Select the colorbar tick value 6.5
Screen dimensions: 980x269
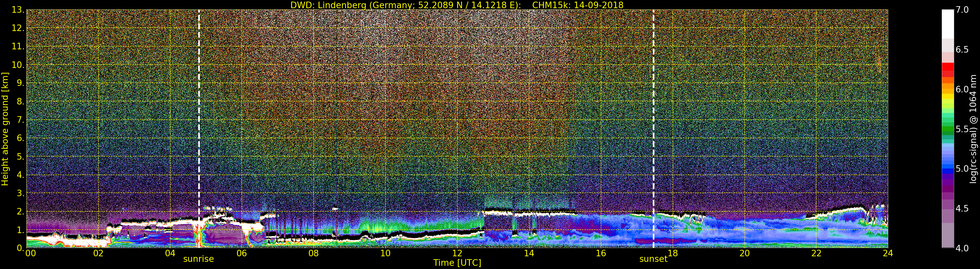[962, 50]
